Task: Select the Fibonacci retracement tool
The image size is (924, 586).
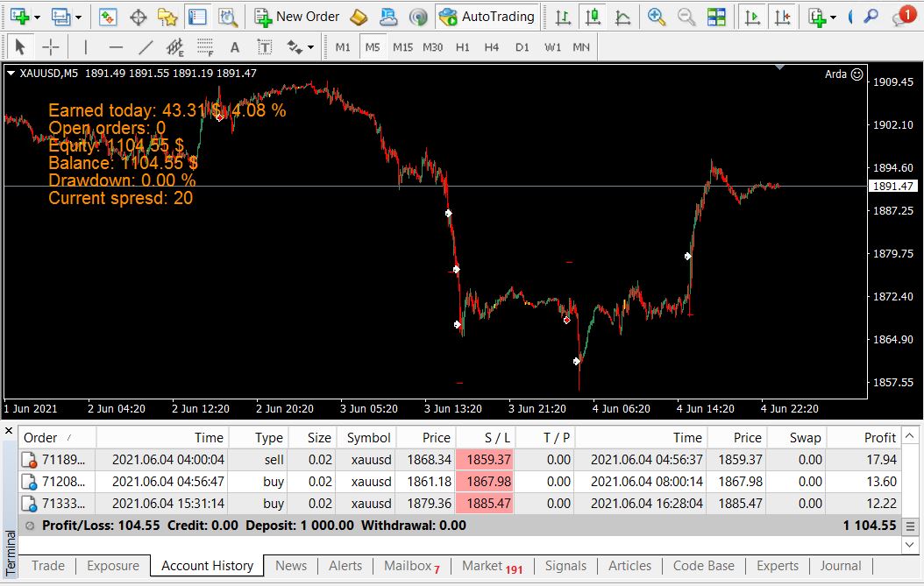Action: (x=205, y=47)
